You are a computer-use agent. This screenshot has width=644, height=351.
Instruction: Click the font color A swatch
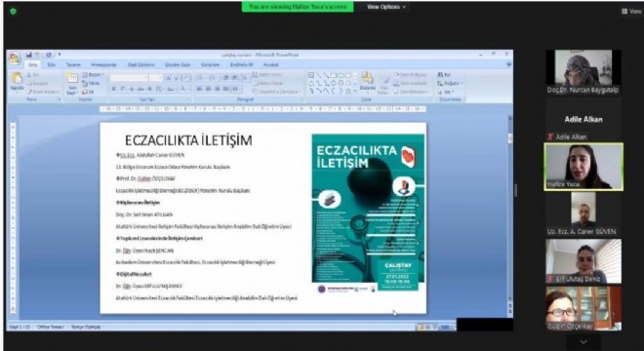click(x=183, y=89)
